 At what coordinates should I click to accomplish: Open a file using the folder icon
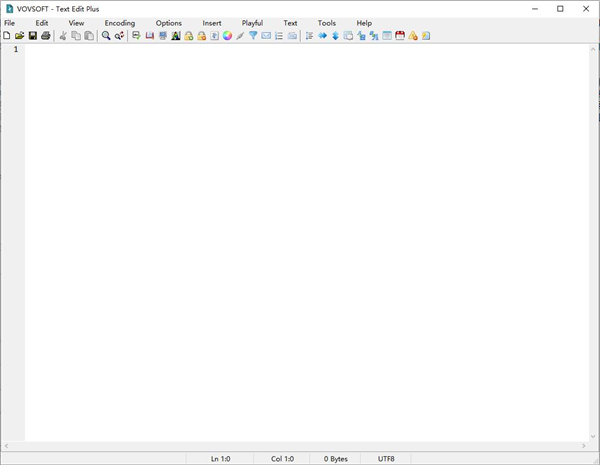[x=20, y=36]
